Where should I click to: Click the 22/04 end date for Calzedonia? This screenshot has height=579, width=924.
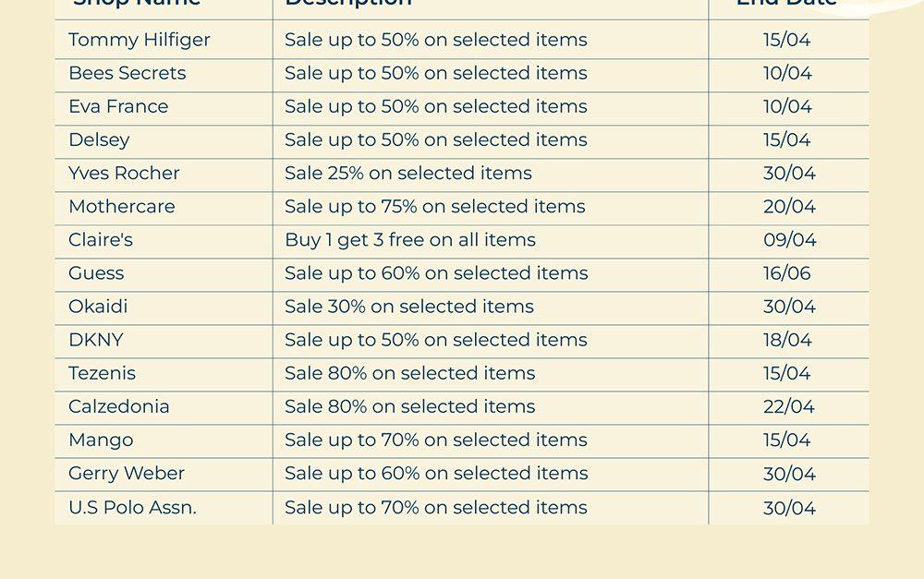click(789, 406)
